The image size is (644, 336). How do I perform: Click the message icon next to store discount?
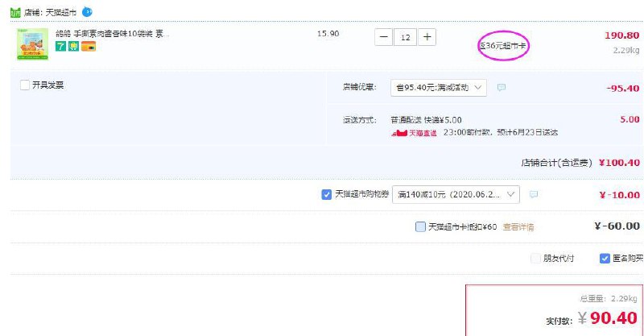[501, 87]
